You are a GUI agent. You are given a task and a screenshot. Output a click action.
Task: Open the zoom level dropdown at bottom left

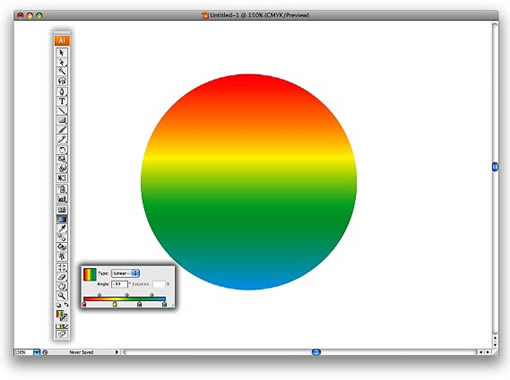(36, 352)
